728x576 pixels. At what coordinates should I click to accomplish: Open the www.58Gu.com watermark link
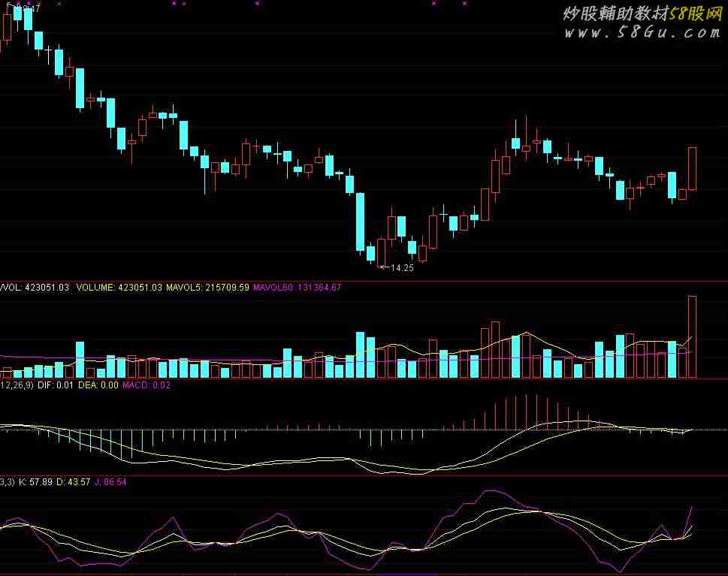(642, 32)
